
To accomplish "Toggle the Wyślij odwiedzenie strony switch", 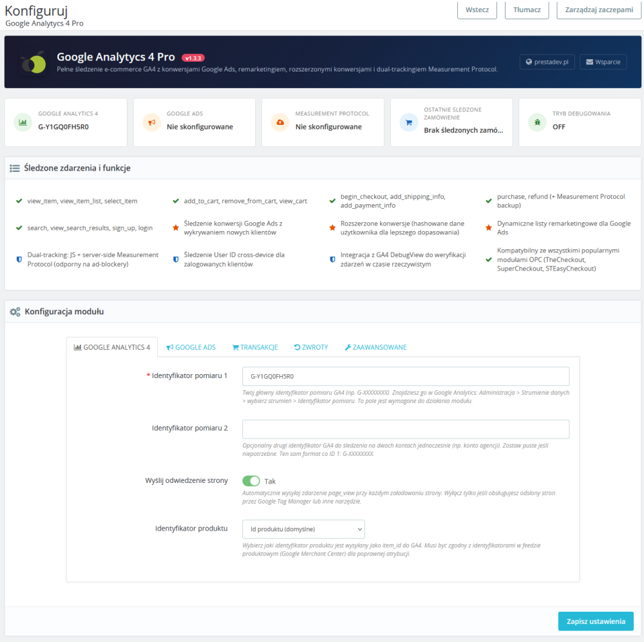I will pyautogui.click(x=251, y=481).
